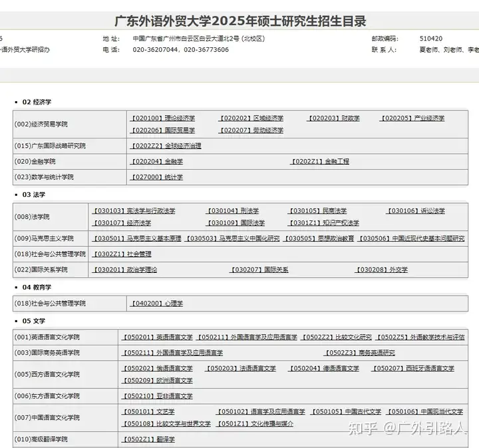Open the 【030501】马克思主义基本原理 link

pyautogui.click(x=136, y=239)
